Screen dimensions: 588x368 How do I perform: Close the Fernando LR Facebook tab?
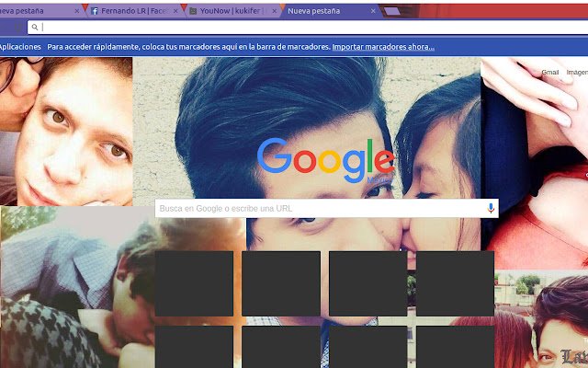(175, 11)
